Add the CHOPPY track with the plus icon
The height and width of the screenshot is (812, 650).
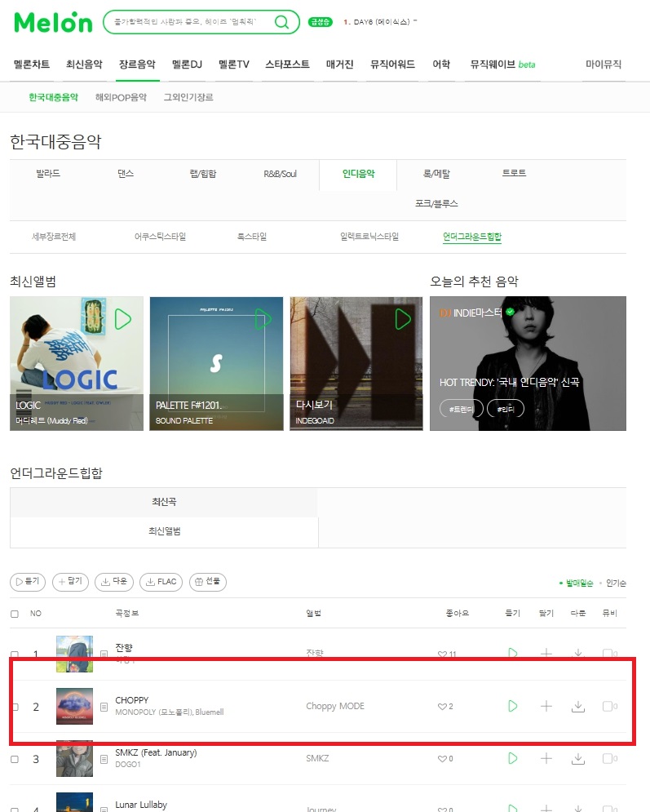(x=546, y=706)
